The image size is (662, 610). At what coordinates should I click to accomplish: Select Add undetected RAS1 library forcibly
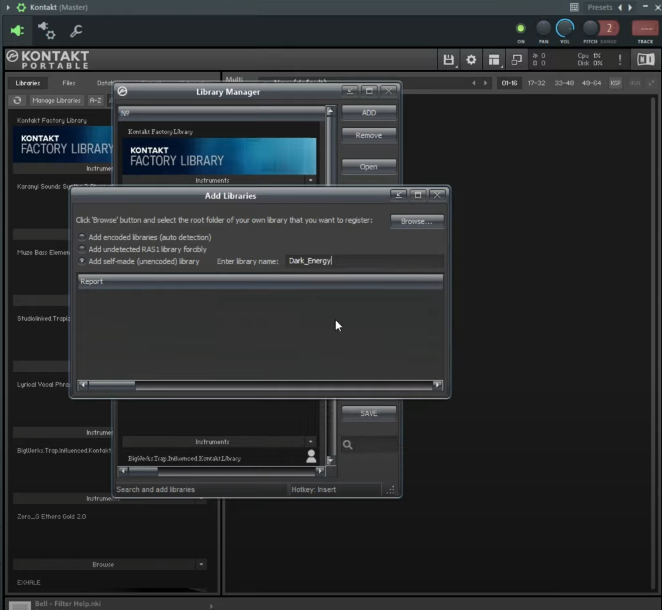pos(82,249)
